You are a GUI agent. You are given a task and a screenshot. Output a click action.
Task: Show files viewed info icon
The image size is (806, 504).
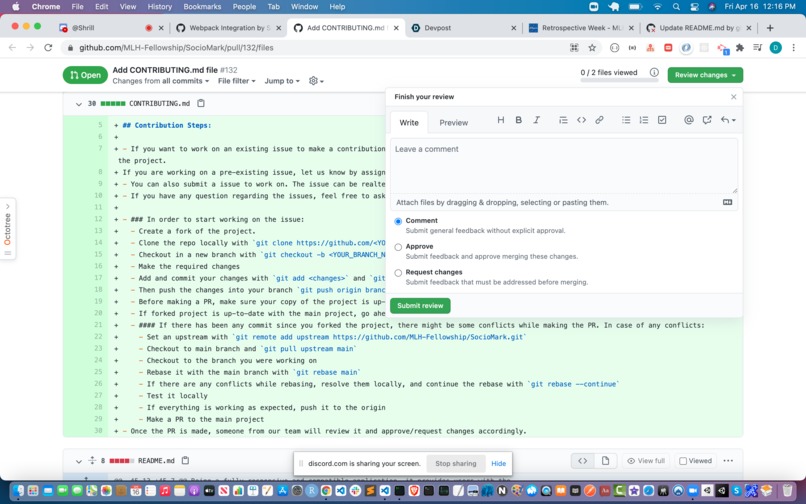[654, 73]
